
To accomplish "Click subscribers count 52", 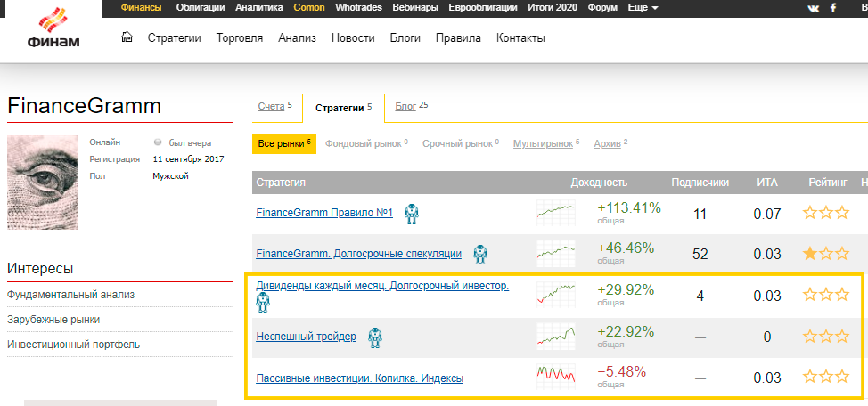I will point(700,254).
